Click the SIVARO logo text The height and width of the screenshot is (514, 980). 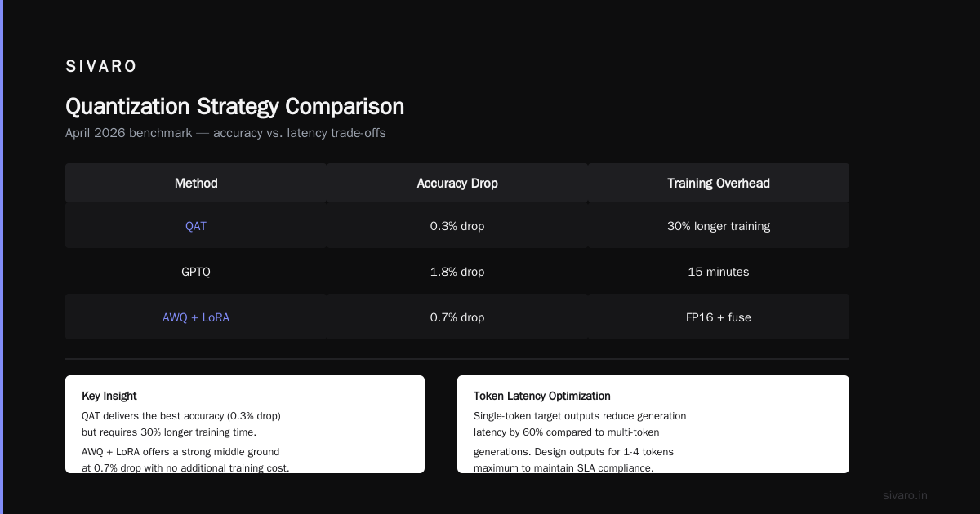click(x=101, y=67)
